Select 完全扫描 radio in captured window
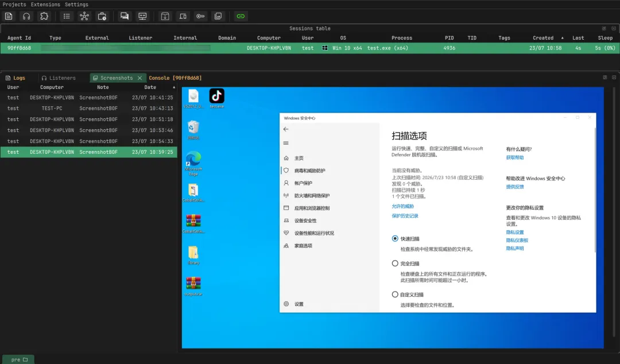The width and height of the screenshot is (620, 364). [394, 263]
